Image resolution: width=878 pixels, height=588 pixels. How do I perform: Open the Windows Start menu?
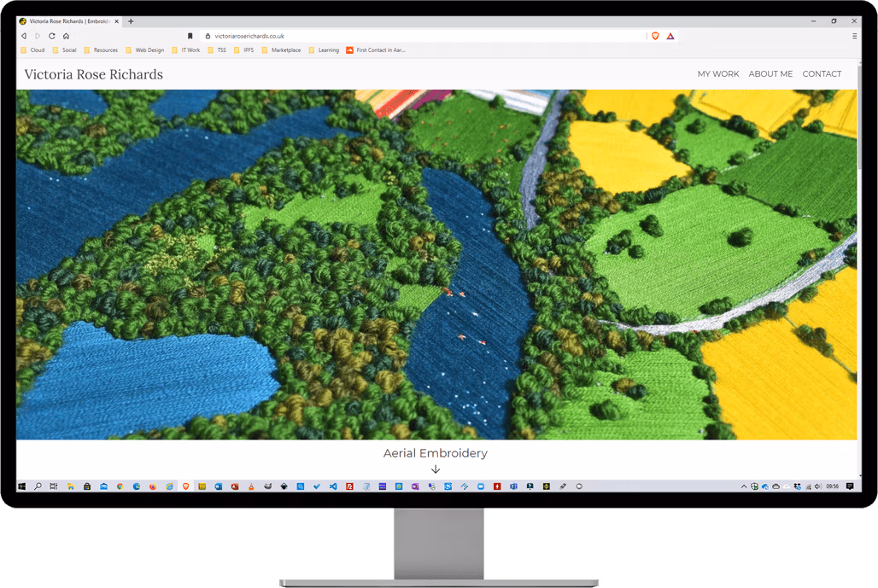coord(22,486)
